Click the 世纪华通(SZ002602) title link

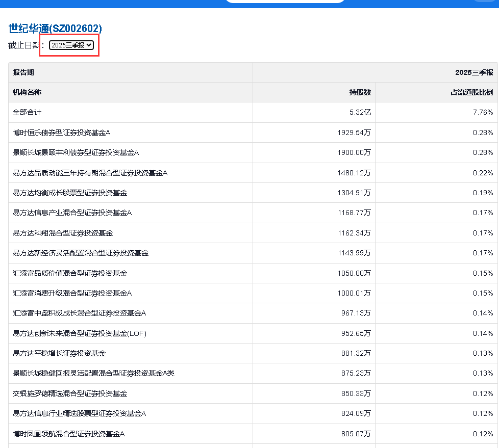point(55,29)
